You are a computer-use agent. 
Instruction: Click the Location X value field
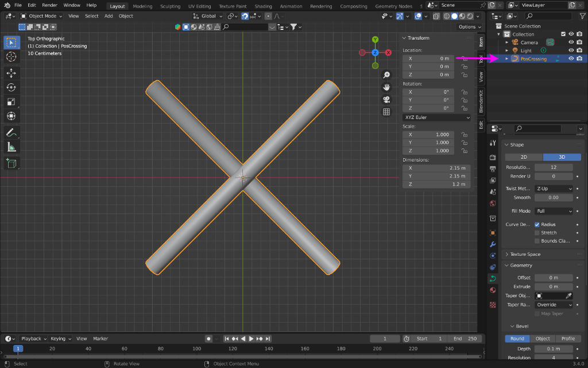(x=428, y=58)
